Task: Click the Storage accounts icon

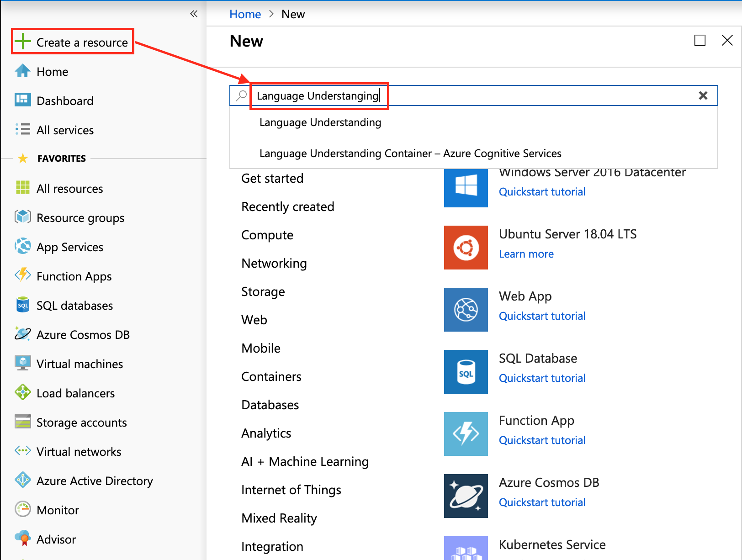Action: point(22,422)
